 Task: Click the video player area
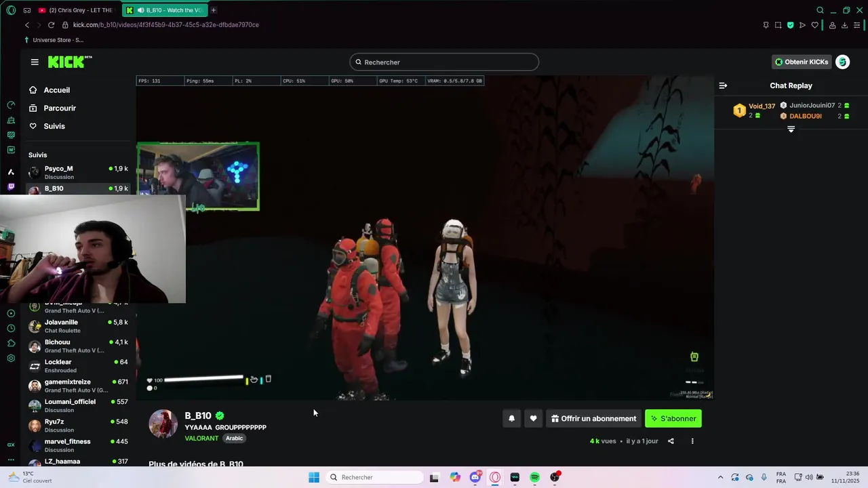425,237
